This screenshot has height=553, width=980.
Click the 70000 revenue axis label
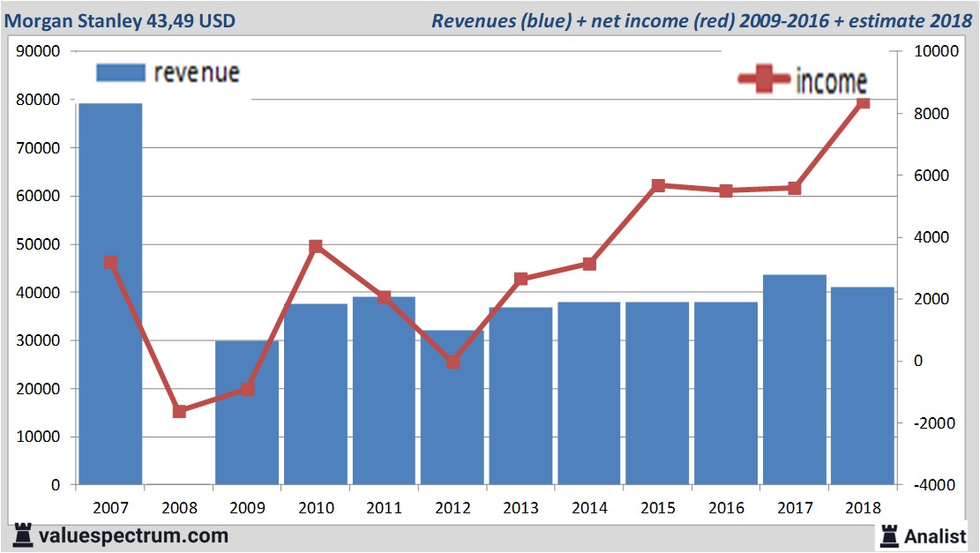pos(38,148)
